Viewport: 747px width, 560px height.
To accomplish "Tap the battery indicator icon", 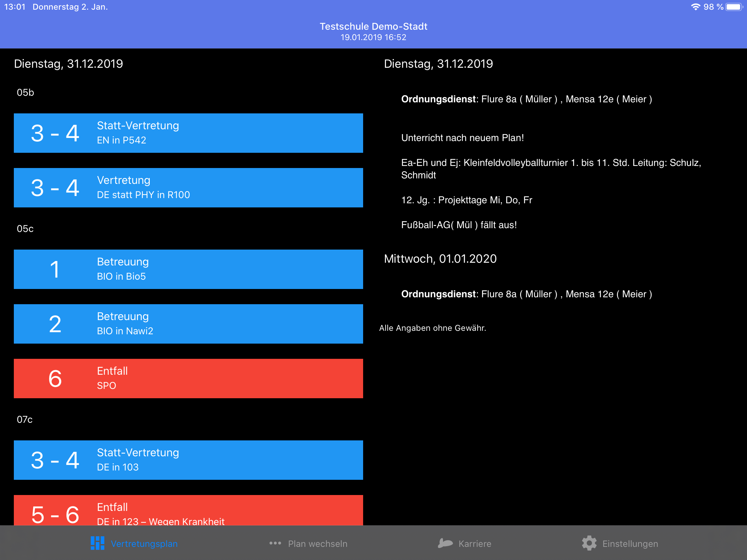I will [734, 7].
